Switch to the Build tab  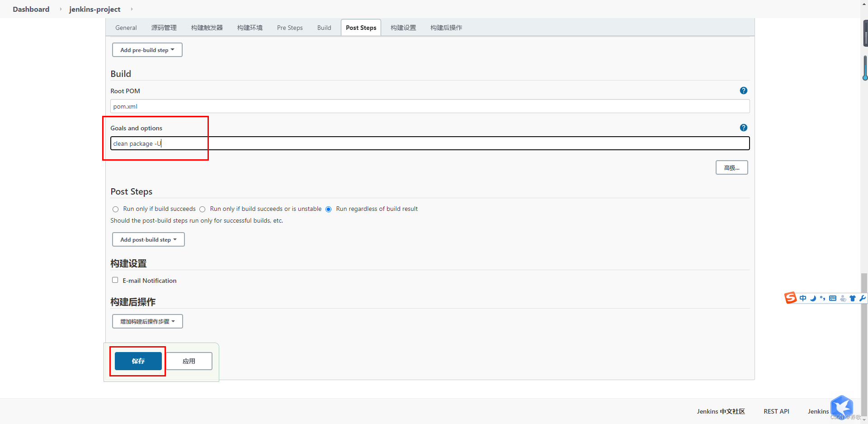pyautogui.click(x=324, y=28)
